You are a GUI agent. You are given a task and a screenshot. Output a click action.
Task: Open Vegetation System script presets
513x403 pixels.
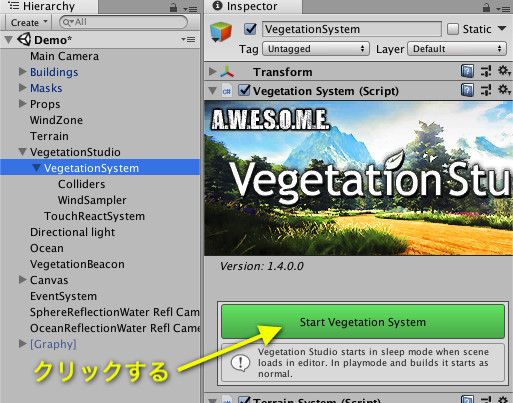click(486, 90)
